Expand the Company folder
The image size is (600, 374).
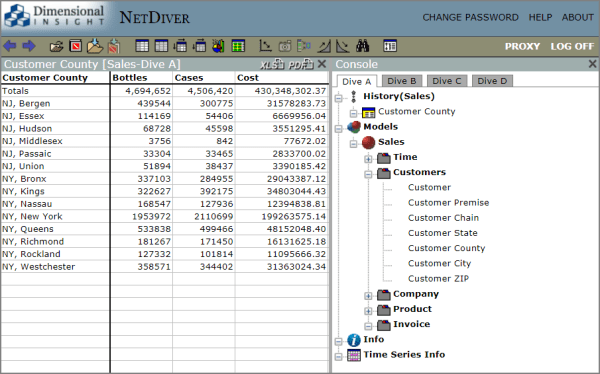(368, 296)
